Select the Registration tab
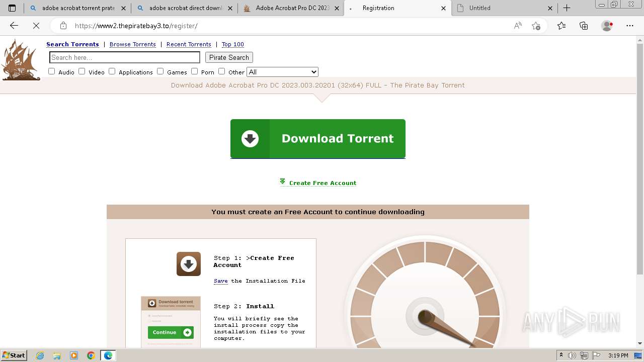 [x=397, y=8]
